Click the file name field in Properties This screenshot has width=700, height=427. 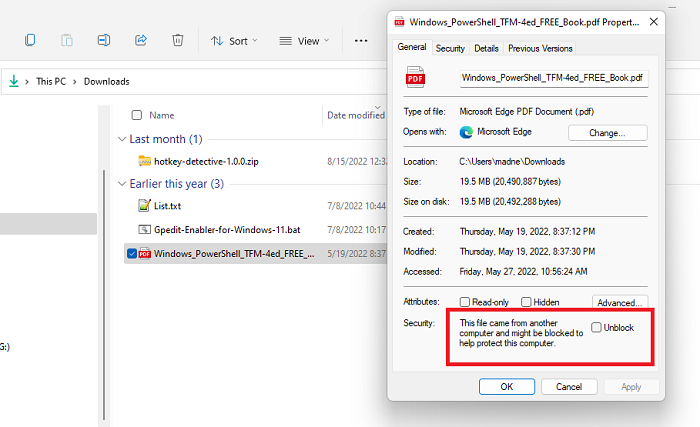pos(554,78)
